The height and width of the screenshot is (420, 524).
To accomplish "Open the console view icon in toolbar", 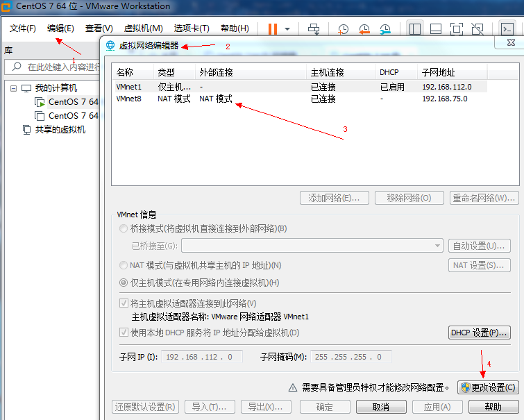I will tap(507, 29).
